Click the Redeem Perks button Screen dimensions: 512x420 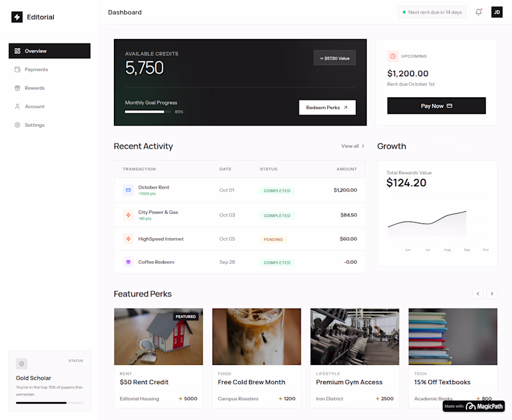[x=327, y=108]
